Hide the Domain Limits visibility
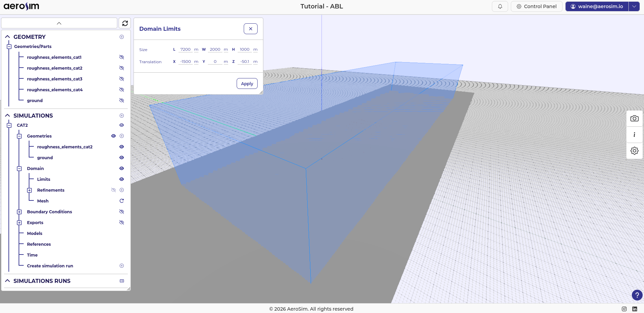Screen dimensions: 644x313 click(122, 179)
